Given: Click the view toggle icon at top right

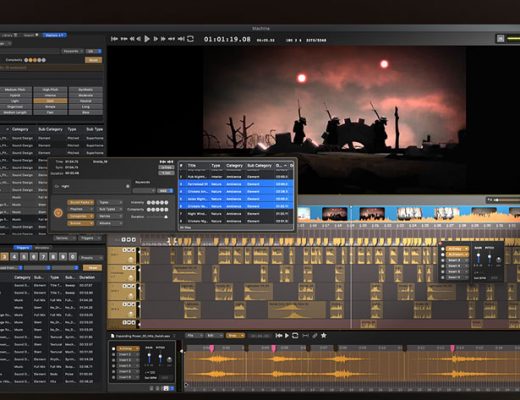Looking at the screenshot, I should click(500, 39).
